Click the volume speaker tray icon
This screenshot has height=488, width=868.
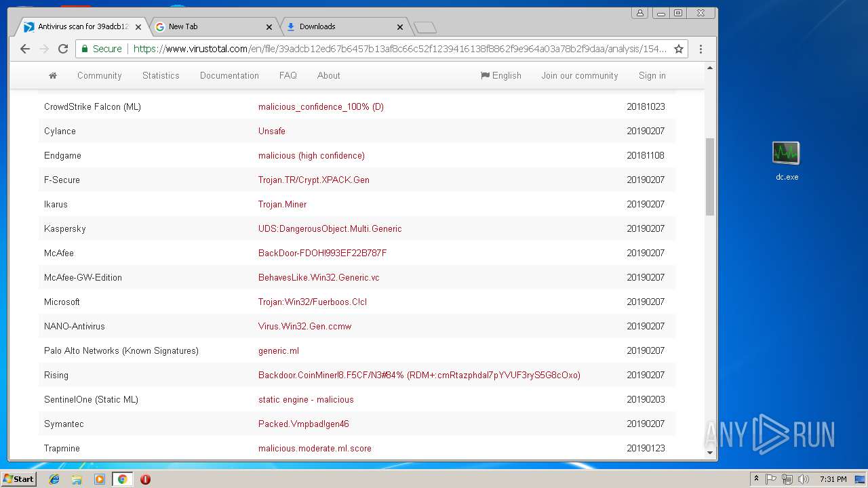[803, 479]
